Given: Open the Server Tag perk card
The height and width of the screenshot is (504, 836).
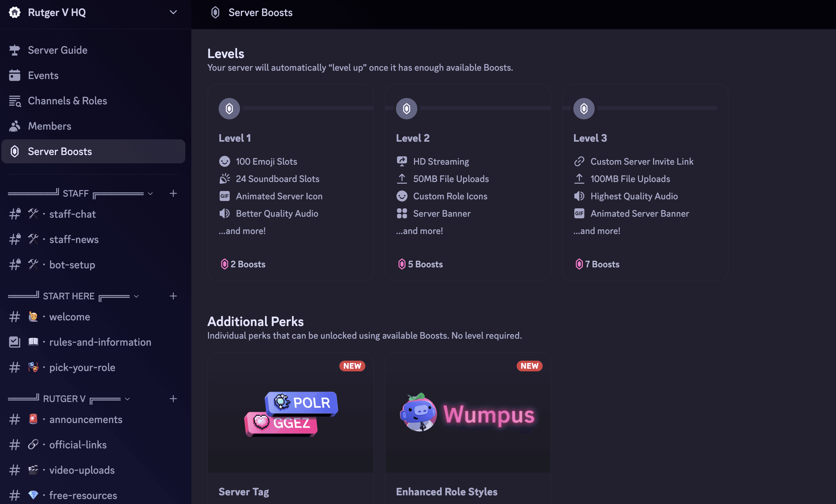Looking at the screenshot, I should 291,428.
